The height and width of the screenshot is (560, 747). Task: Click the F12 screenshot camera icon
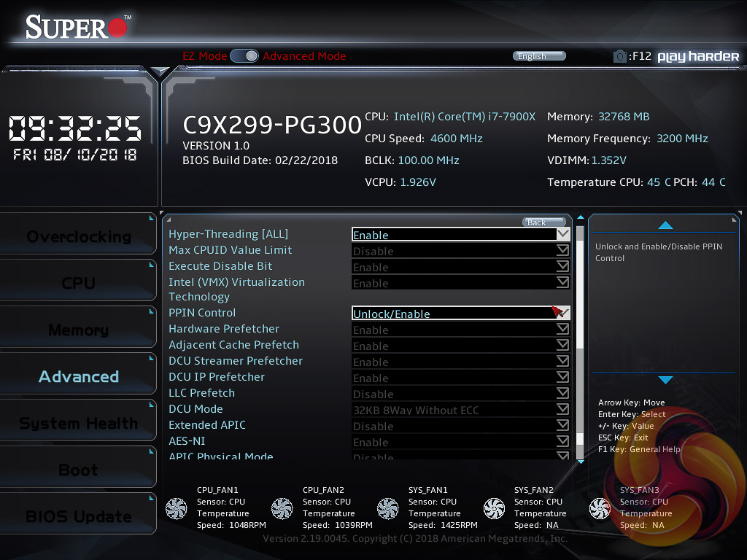(x=619, y=56)
